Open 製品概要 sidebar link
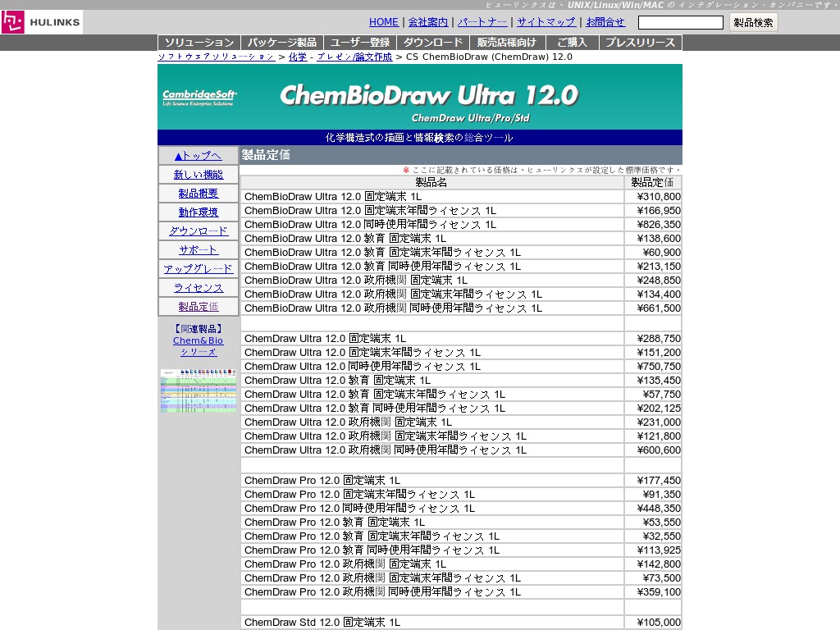840x630 pixels. [x=199, y=194]
